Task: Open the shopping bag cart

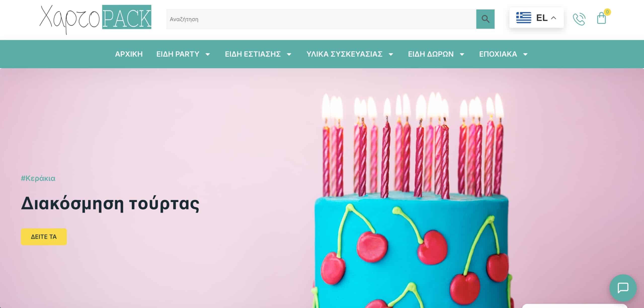Action: point(601,18)
